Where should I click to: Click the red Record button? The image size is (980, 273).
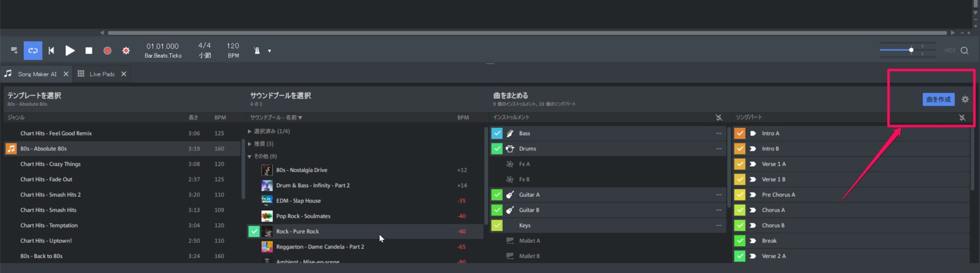[x=108, y=50]
